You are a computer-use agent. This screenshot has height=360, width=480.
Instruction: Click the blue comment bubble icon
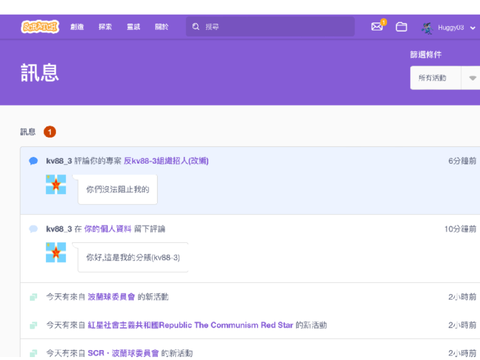[x=33, y=161]
